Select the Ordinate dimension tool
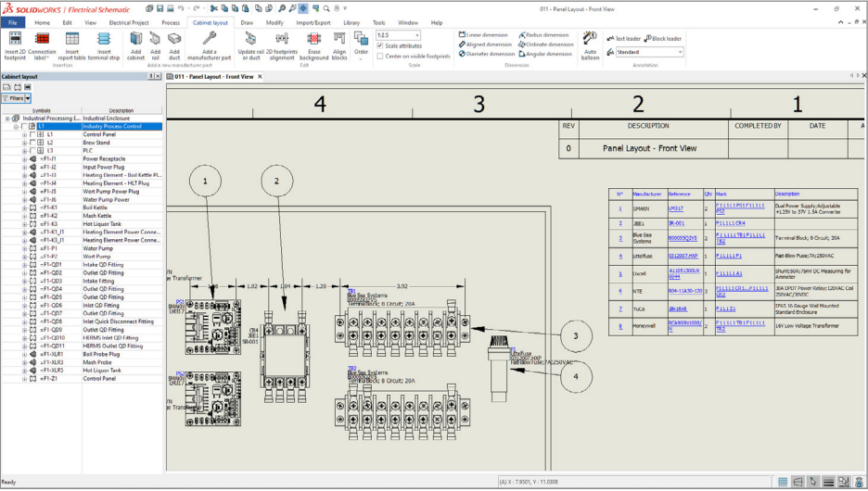This screenshot has height=491, width=868. click(x=546, y=44)
